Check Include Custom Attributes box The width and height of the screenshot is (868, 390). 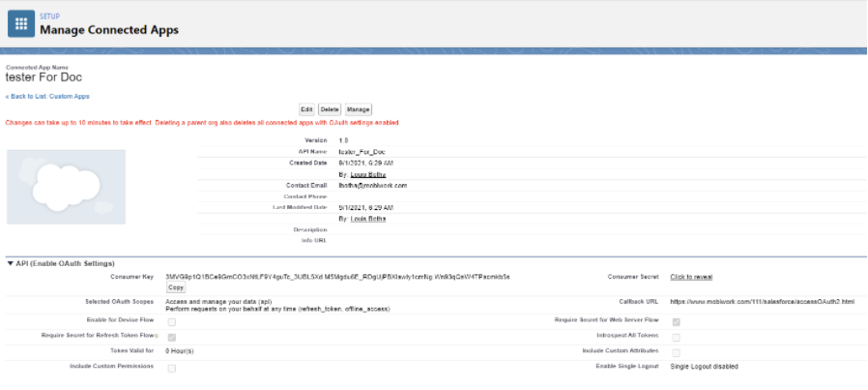[x=676, y=352]
